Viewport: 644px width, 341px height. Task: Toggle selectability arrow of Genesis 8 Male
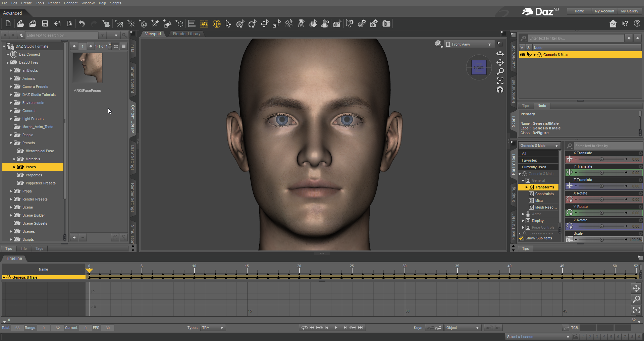coord(529,55)
